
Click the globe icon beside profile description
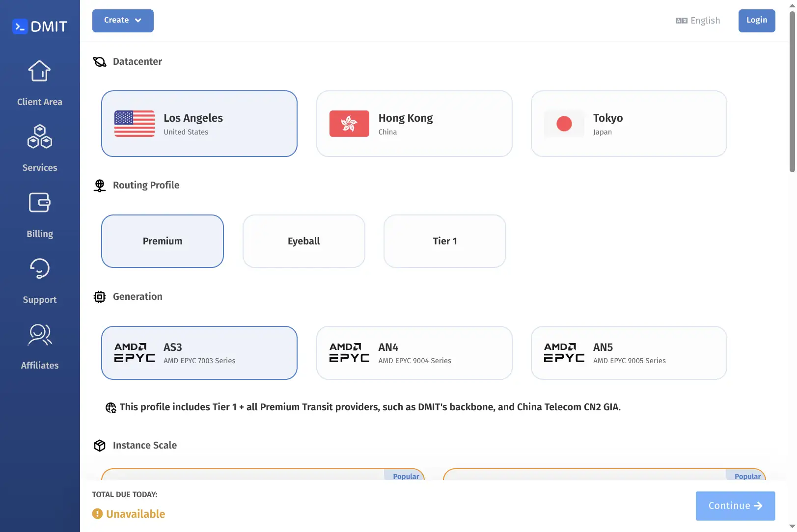[x=111, y=408]
